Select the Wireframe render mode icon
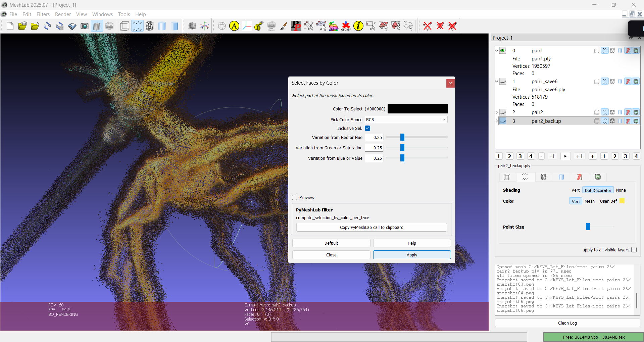Image resolution: width=644 pixels, height=342 pixels. click(x=150, y=26)
